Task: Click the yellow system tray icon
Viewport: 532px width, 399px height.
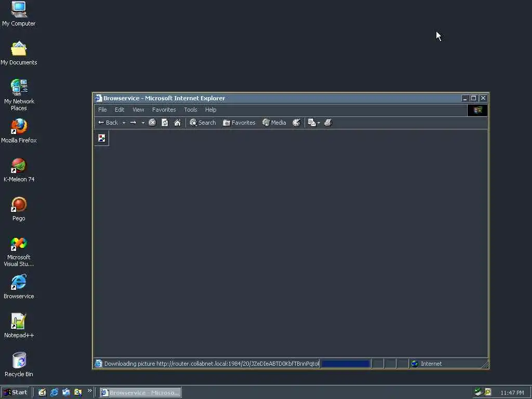Action: pyautogui.click(x=488, y=392)
